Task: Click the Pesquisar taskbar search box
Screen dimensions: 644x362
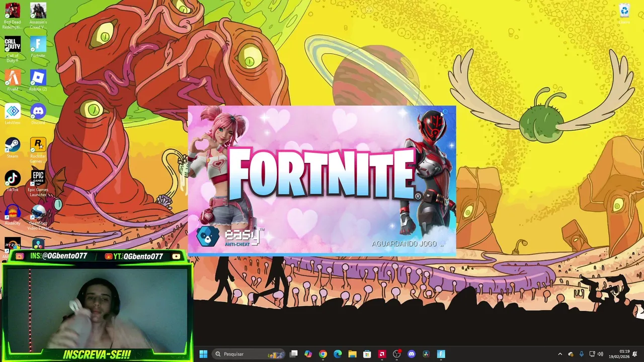Action: point(249,354)
